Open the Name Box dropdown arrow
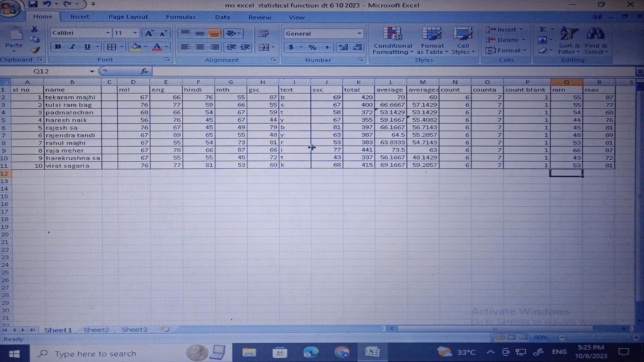The width and height of the screenshot is (644, 362). tap(92, 72)
